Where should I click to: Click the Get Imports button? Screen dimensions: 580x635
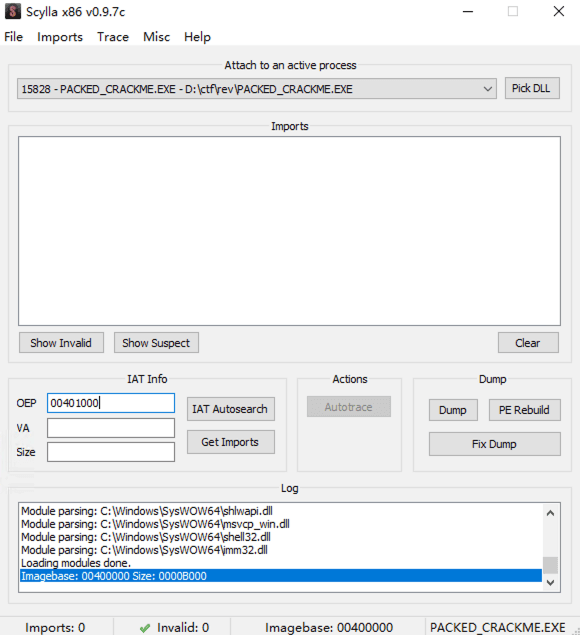point(230,442)
